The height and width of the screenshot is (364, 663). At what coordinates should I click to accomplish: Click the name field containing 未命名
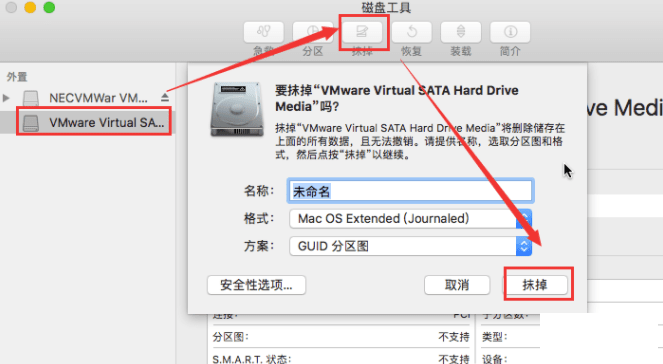point(410,191)
